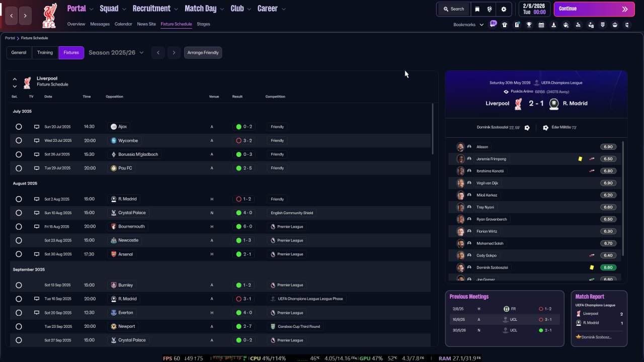Click the fixture list vertical scrollbar
This screenshot has width=644, height=362.
[x=432, y=130]
